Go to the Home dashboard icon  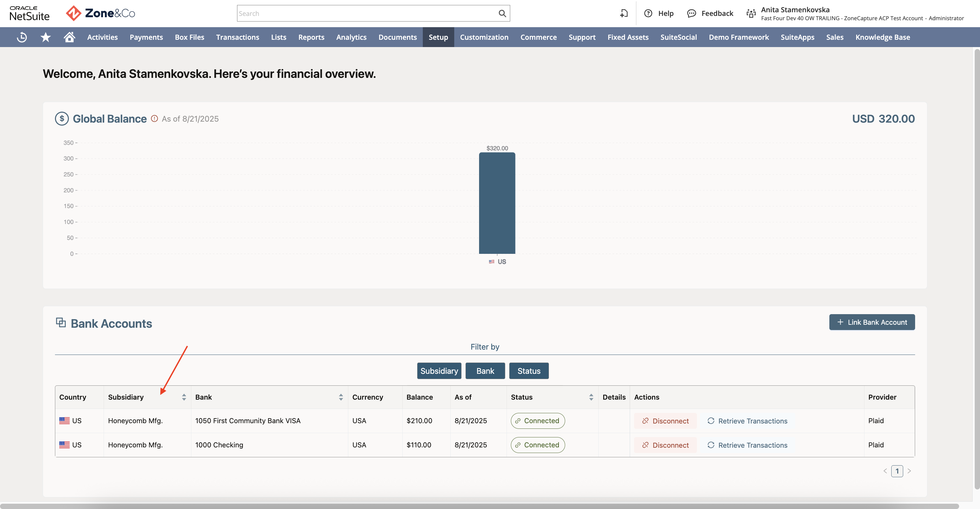[69, 37]
